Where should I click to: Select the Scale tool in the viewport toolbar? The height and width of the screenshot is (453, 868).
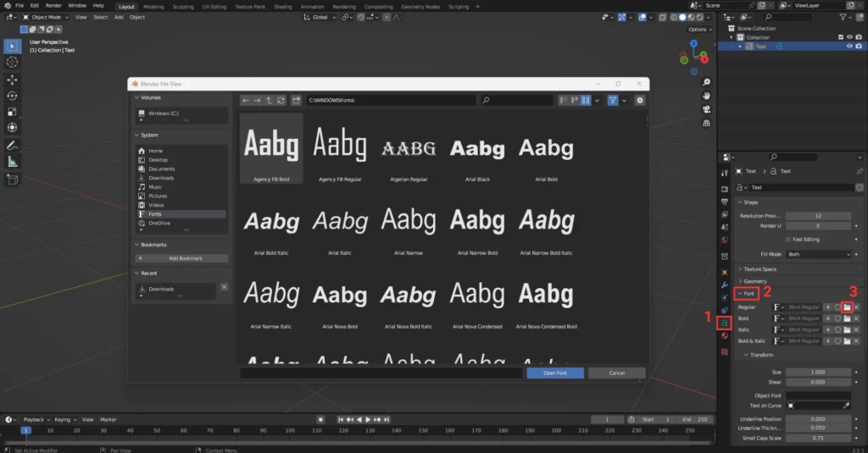point(12,112)
